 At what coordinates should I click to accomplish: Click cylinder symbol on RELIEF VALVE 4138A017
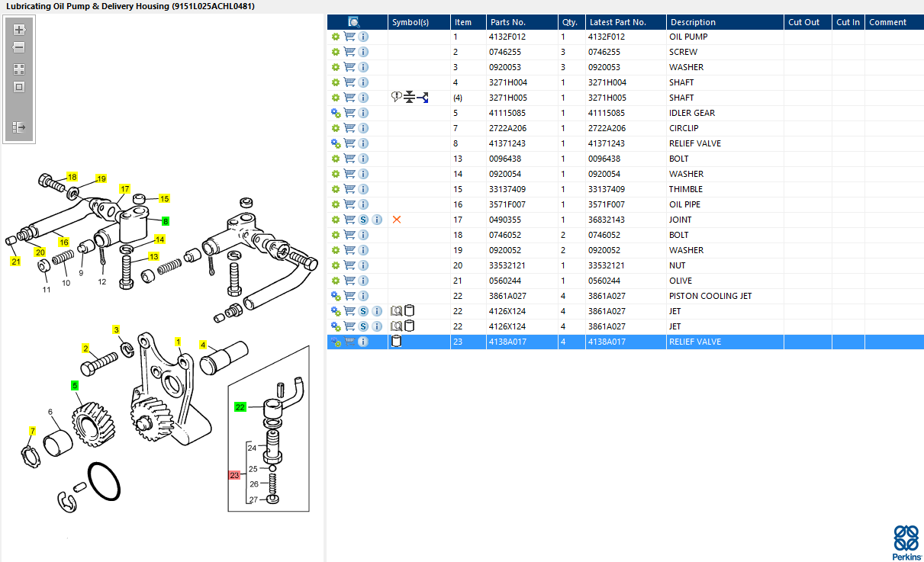point(396,342)
